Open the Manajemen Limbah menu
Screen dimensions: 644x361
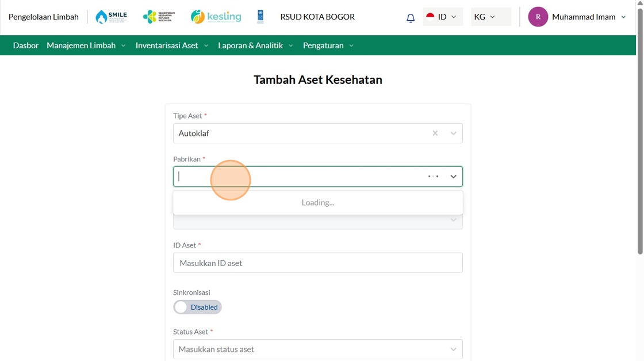[x=86, y=45]
